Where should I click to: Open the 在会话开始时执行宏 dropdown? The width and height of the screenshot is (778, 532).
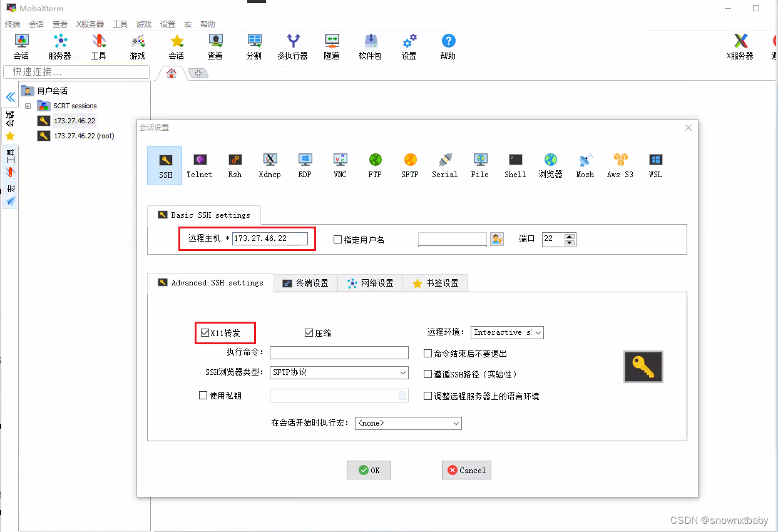[x=408, y=423]
